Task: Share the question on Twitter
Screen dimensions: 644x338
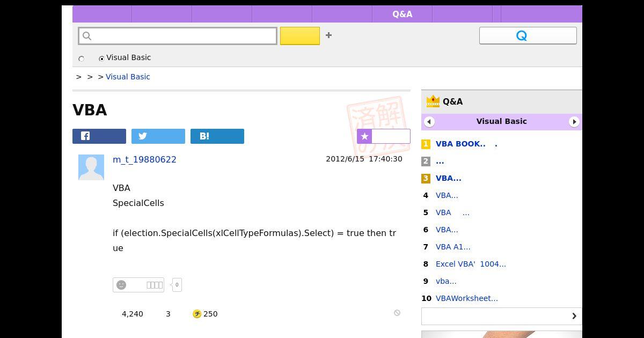Action: 158,136
